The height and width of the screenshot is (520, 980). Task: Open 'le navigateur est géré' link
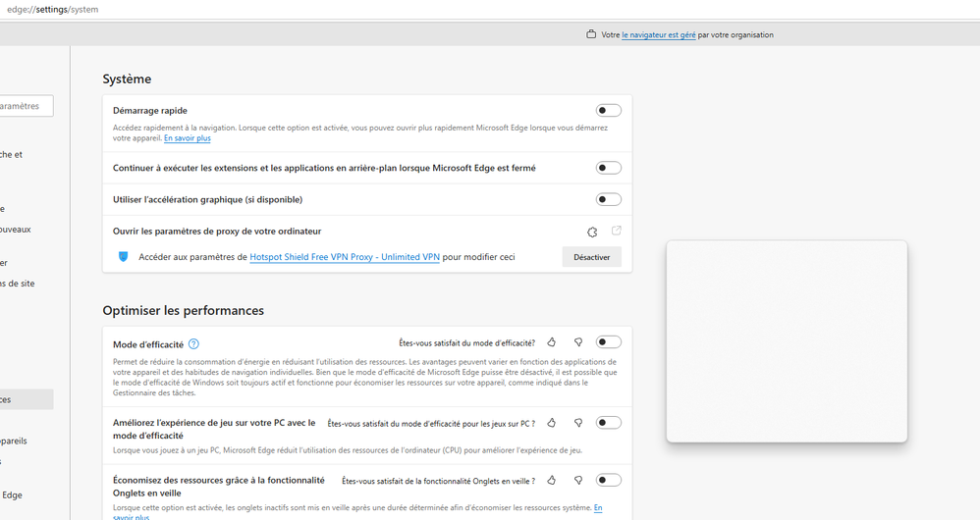pyautogui.click(x=659, y=35)
